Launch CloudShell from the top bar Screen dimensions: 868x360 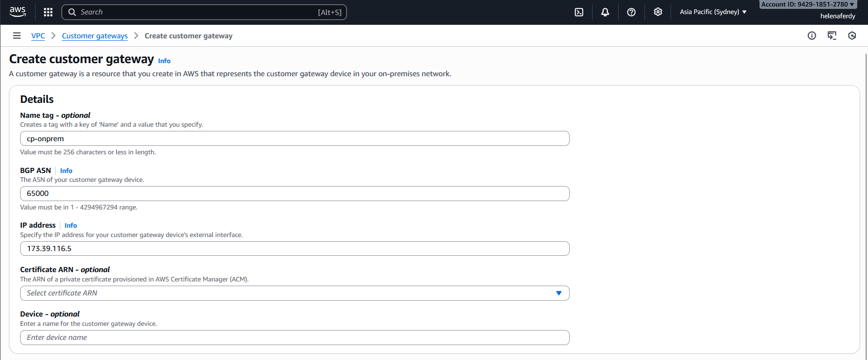tap(579, 12)
